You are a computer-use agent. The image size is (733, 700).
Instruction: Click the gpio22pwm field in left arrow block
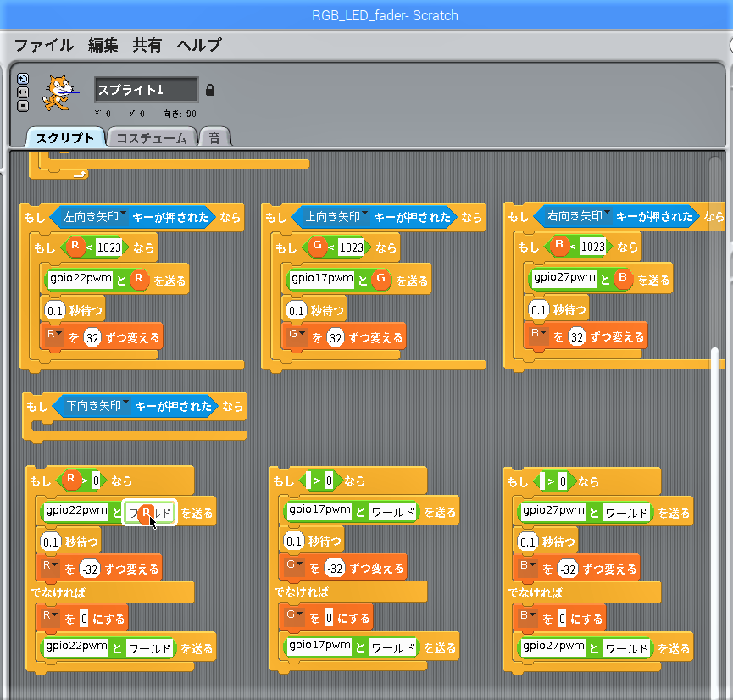(x=81, y=279)
